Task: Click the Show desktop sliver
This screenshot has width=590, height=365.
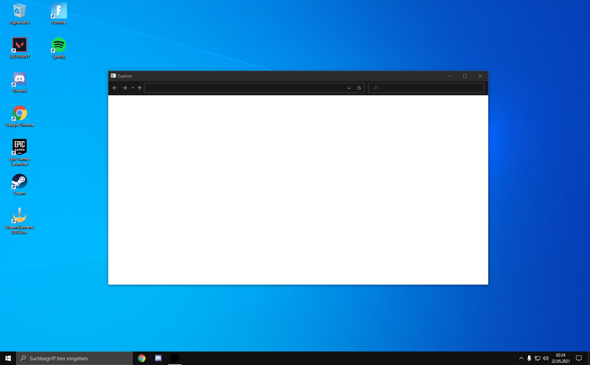Action: pos(589,358)
